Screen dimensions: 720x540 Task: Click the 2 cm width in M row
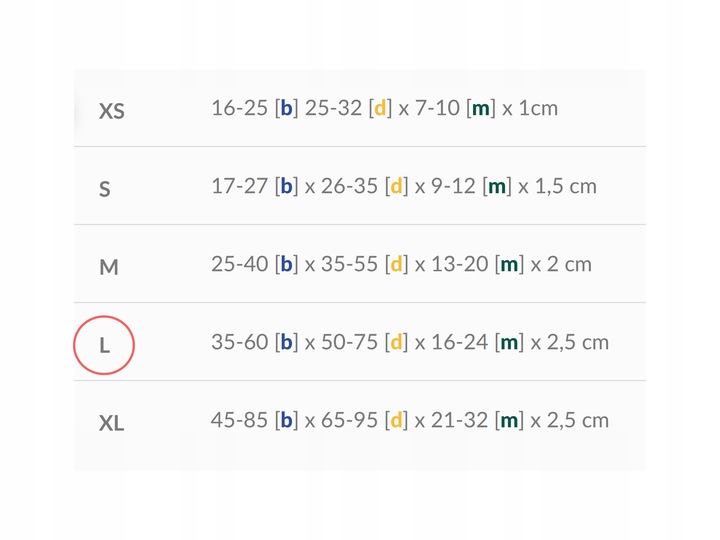569,264
